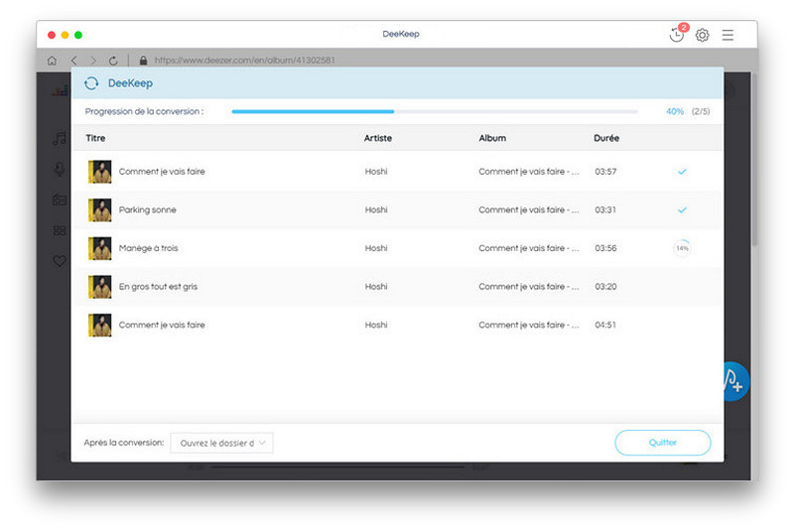
Task: Click album cover of En gros tout est gris
Action: [100, 287]
